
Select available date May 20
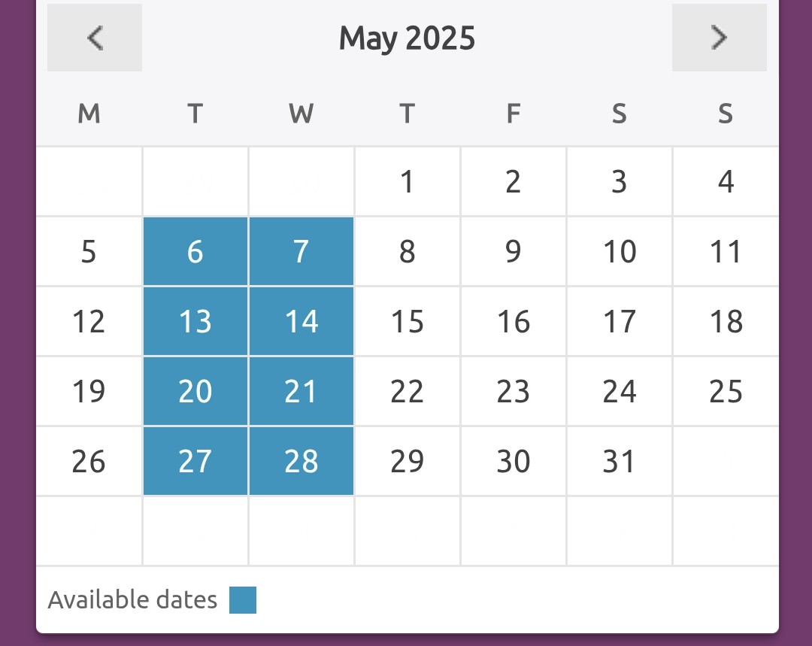click(195, 391)
